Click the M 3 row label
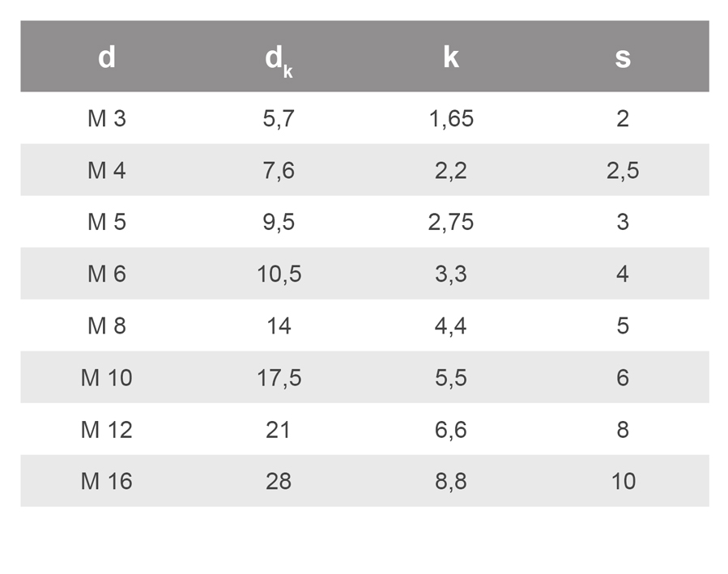The width and height of the screenshot is (728, 574). (107, 119)
